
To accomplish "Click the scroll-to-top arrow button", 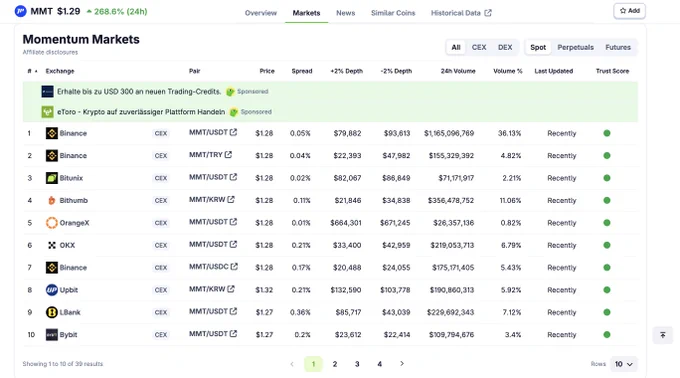I will click(x=663, y=335).
